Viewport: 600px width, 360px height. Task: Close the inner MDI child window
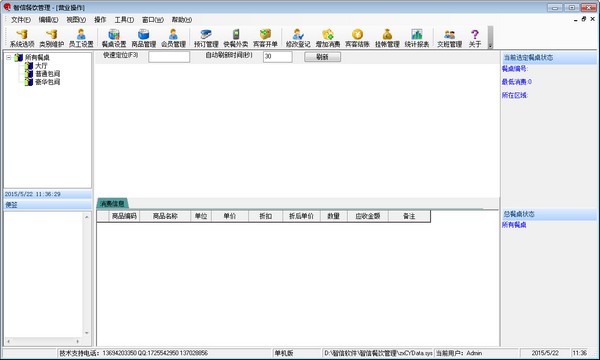593,19
